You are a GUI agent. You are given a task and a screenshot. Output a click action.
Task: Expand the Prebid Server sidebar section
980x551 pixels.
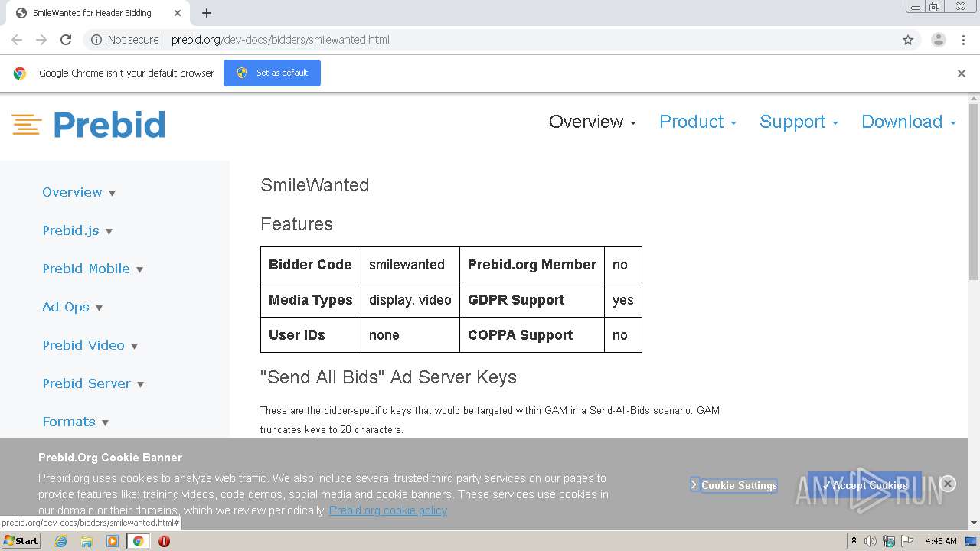[x=93, y=383]
